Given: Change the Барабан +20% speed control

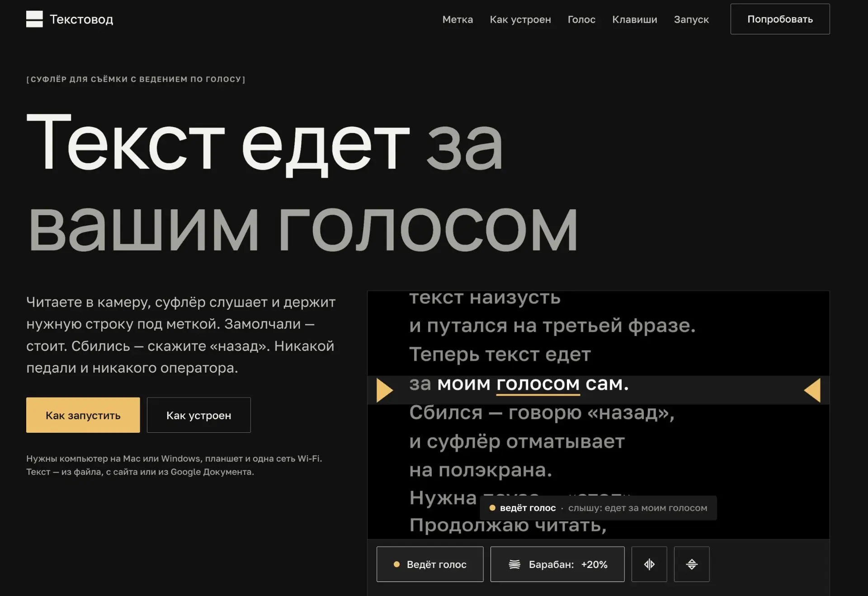Looking at the screenshot, I should [557, 564].
